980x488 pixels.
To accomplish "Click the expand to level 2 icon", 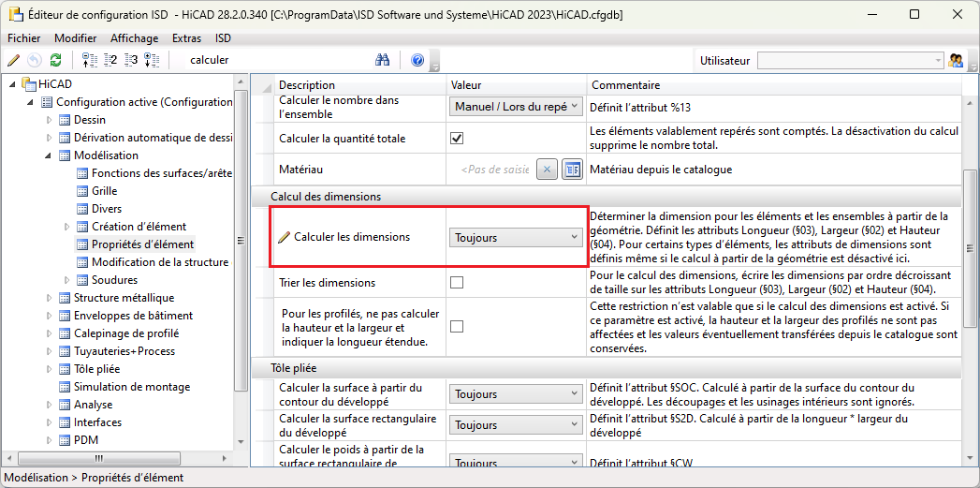I will click(x=110, y=60).
